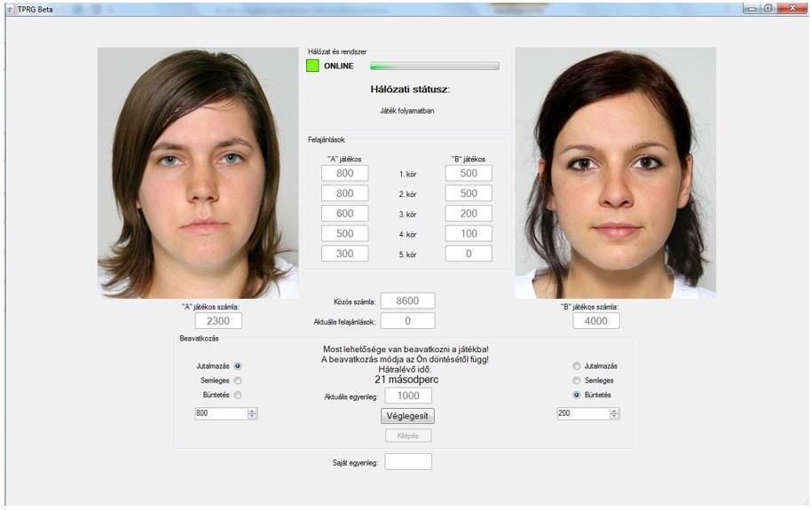Click the spinner arrows of the 200 field
Screen dimensions: 812x510
614,413
